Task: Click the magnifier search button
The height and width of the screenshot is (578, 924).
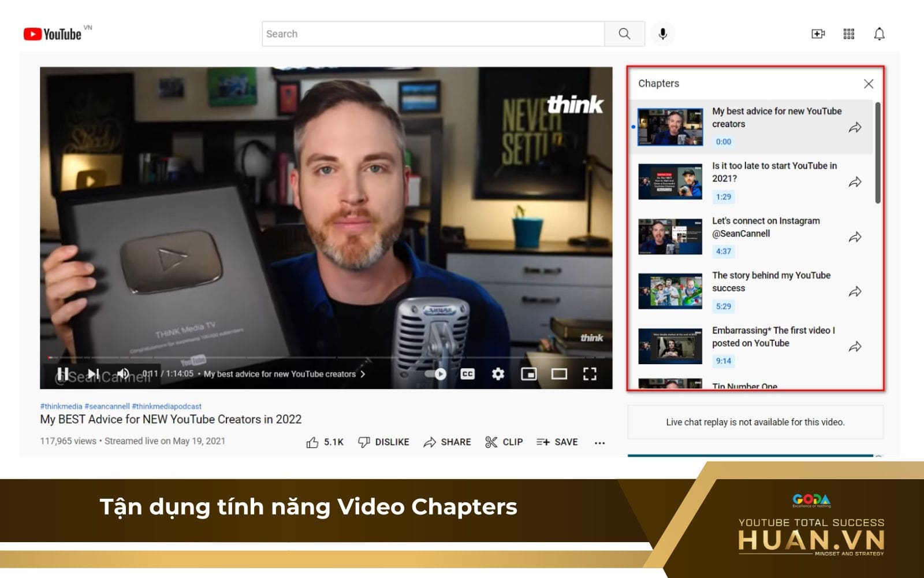Action: coord(624,34)
